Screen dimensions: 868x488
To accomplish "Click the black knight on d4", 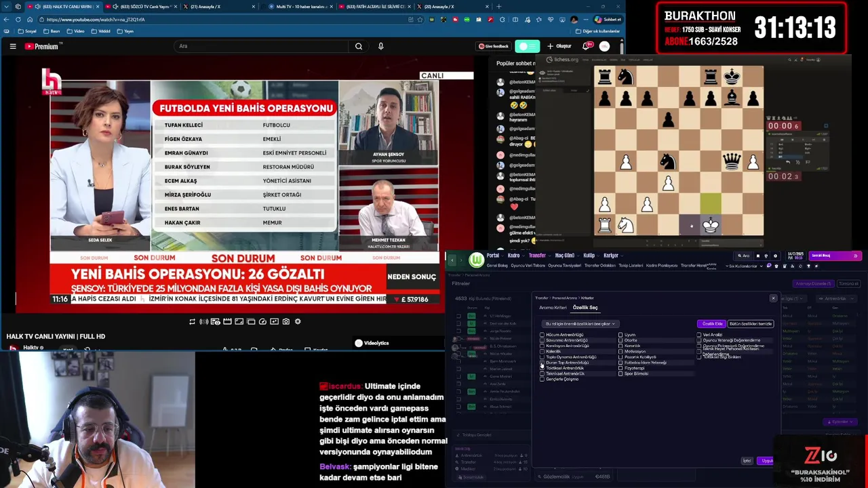I will tap(668, 161).
